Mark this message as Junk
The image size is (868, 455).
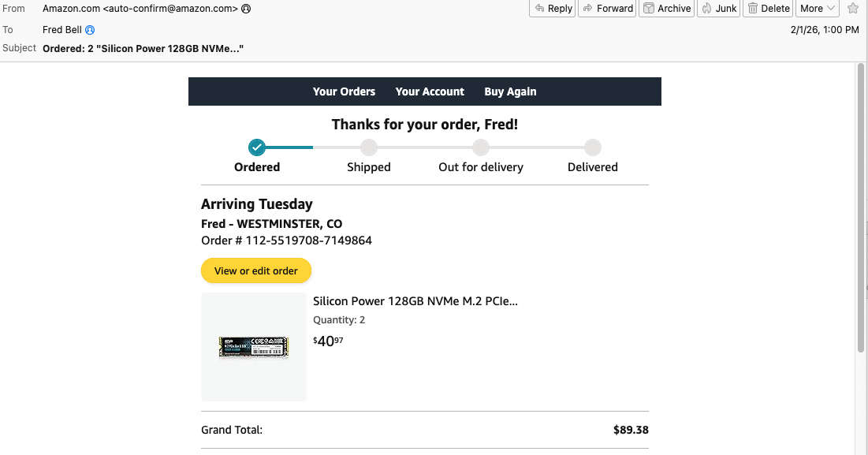tap(718, 9)
